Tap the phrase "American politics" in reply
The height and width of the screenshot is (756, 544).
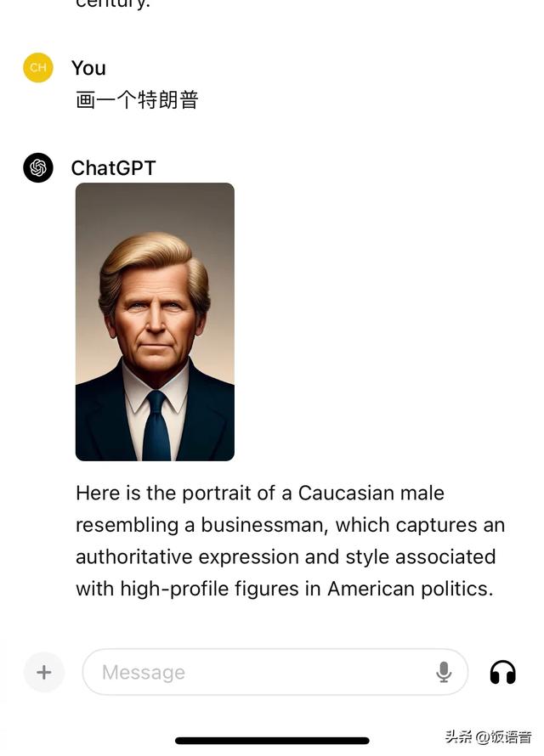411,589
